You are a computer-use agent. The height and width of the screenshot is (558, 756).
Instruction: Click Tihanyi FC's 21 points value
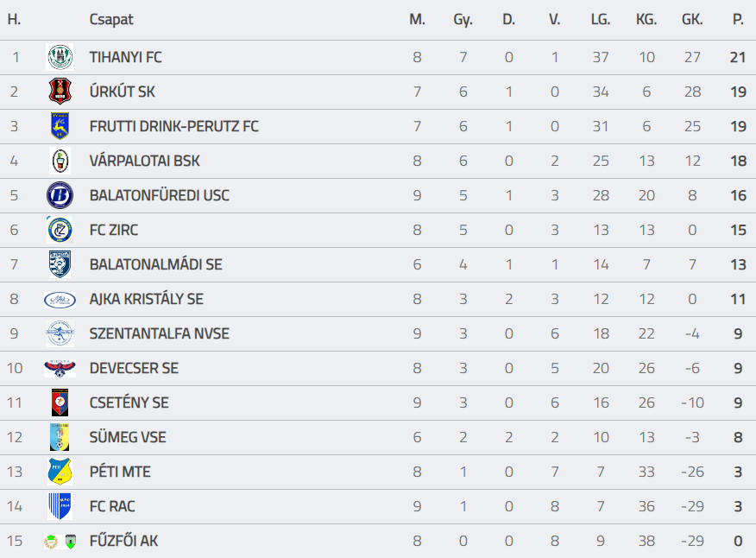tap(737, 58)
